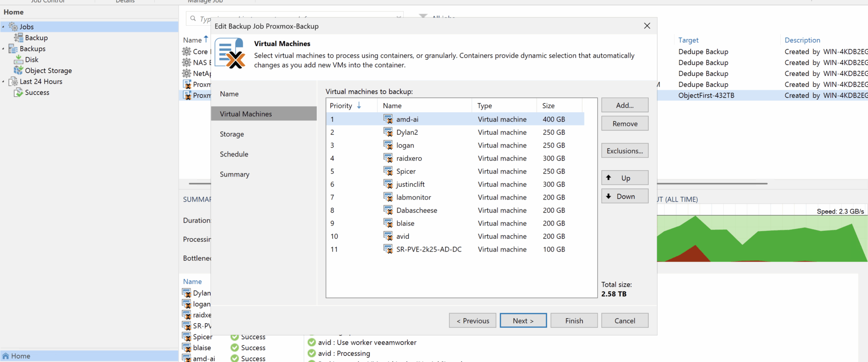Click amd-ai VM icon in backup list
This screenshot has height=362, width=868.
(x=388, y=119)
